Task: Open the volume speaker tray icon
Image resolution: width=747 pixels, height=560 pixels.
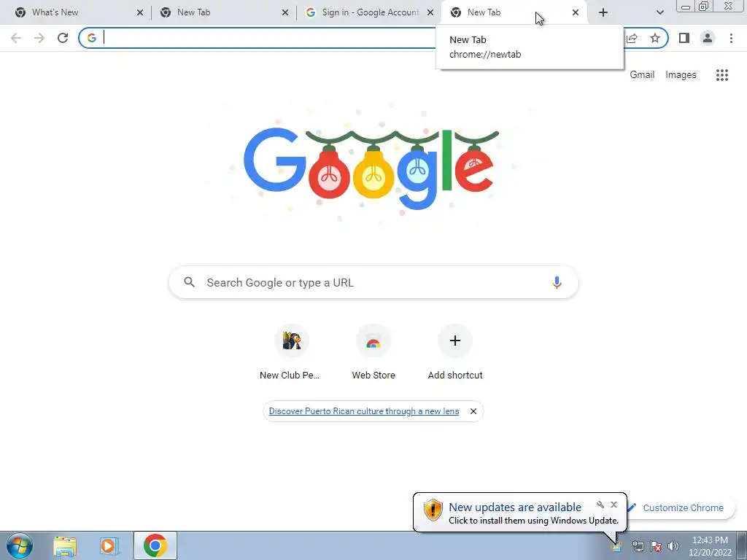Action: 673,545
